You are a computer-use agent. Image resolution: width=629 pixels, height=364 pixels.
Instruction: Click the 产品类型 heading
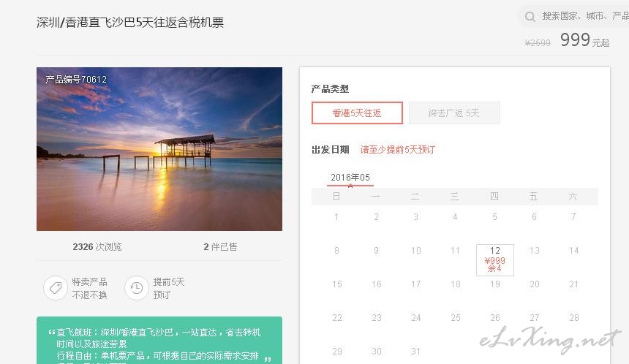coord(330,89)
